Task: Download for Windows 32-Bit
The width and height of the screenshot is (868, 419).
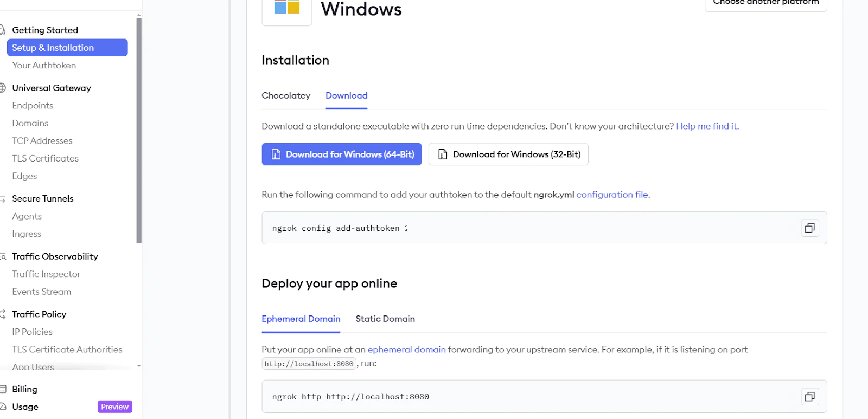Action: (508, 154)
